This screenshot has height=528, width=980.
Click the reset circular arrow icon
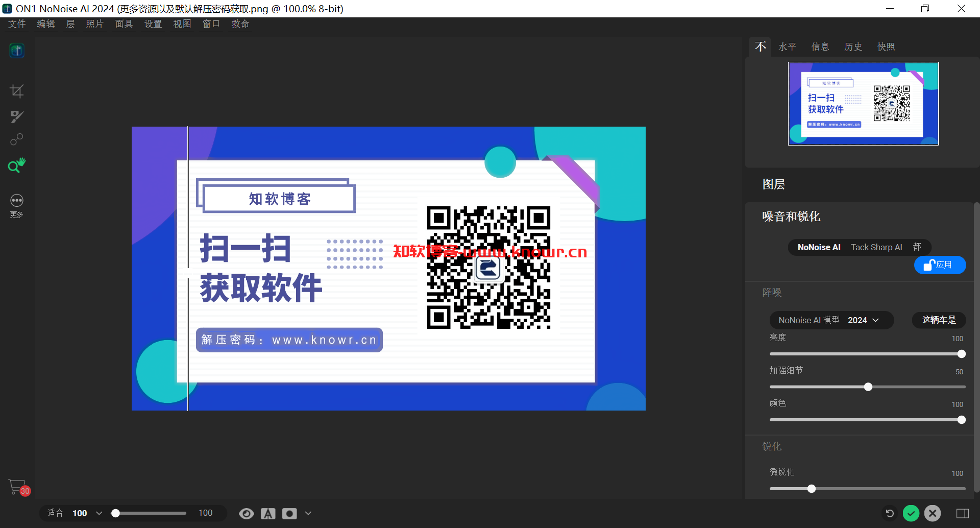click(890, 513)
